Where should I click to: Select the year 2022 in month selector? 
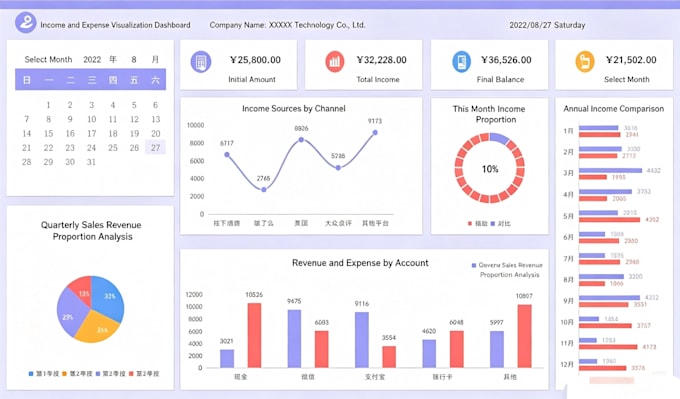tap(92, 59)
